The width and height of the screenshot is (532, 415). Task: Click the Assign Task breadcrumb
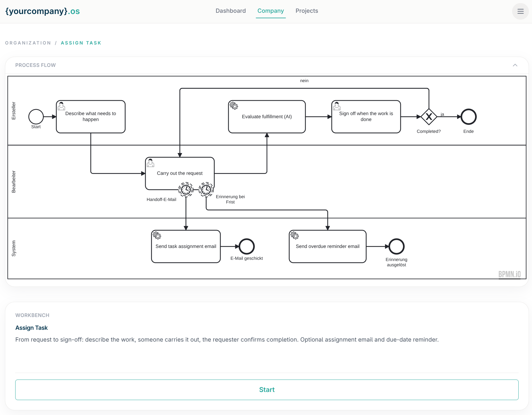click(81, 43)
